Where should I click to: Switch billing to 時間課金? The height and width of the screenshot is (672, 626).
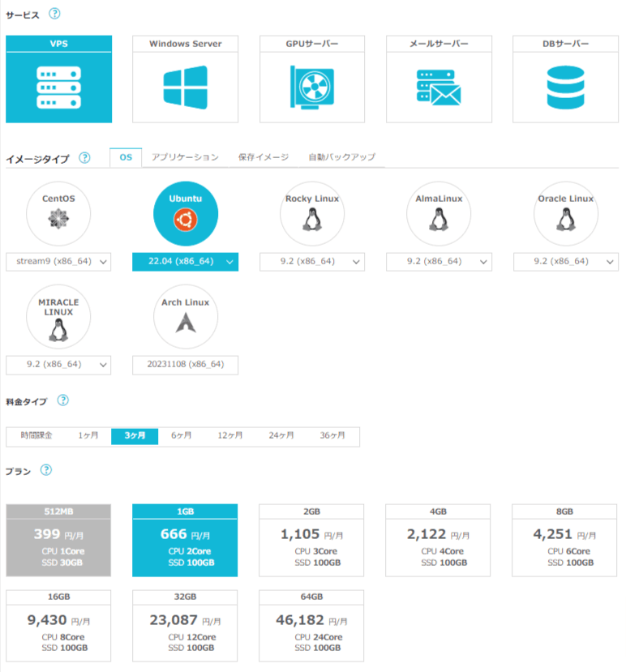(36, 436)
